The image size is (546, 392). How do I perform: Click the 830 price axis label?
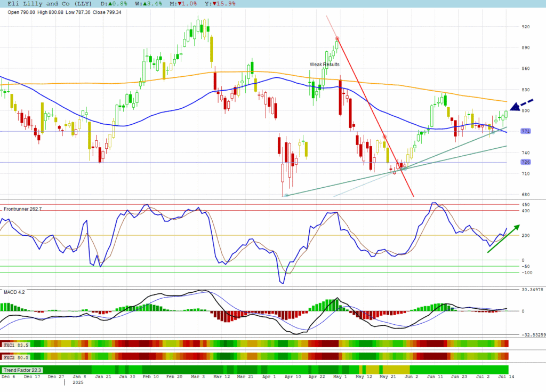click(525, 90)
